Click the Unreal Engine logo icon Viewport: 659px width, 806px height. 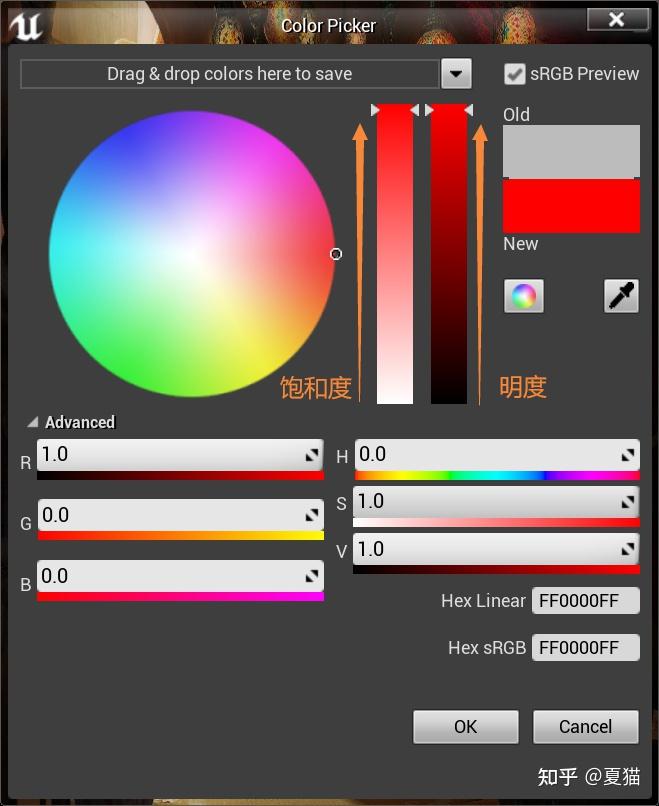[x=26, y=24]
